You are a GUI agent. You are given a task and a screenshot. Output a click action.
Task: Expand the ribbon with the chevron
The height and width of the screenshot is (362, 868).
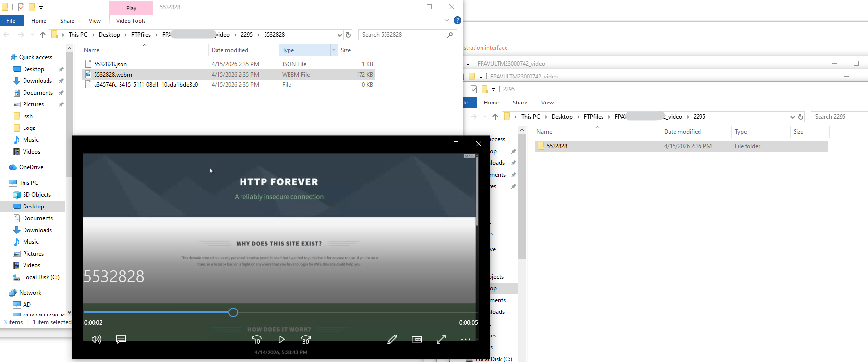click(447, 20)
